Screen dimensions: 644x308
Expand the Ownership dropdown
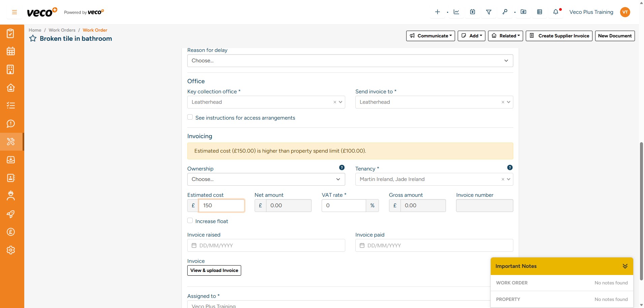click(x=266, y=179)
